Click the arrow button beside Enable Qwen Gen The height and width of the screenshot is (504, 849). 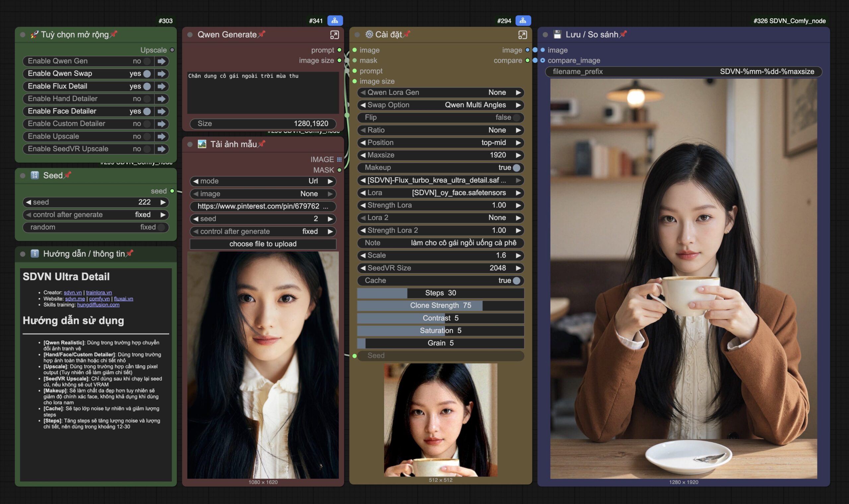coord(162,61)
